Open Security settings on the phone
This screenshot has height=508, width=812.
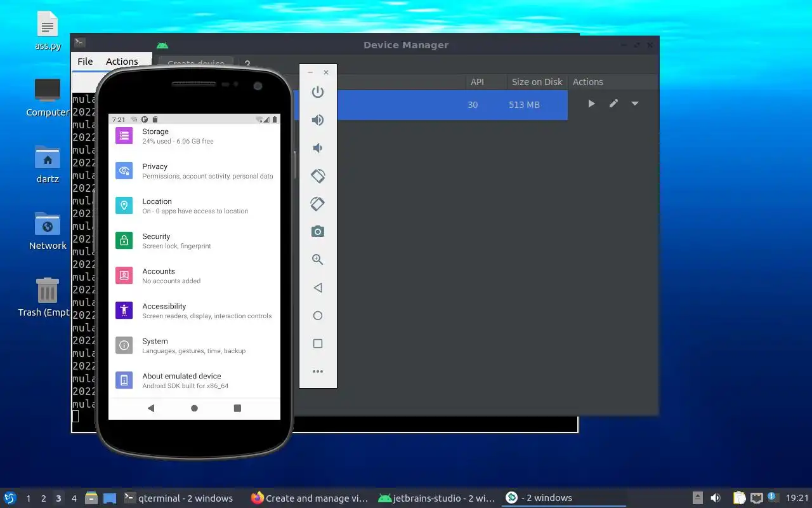(194, 241)
